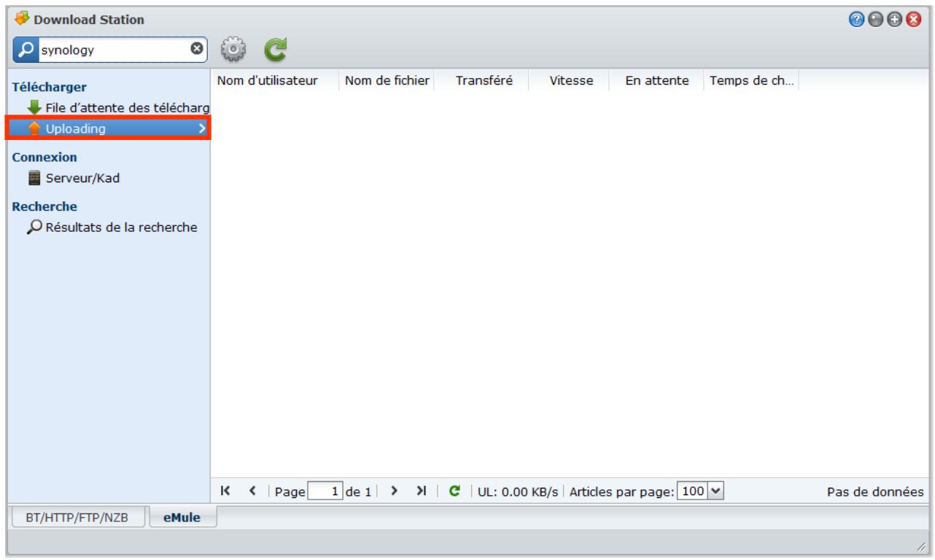Click the Connexion section heading

point(44,157)
